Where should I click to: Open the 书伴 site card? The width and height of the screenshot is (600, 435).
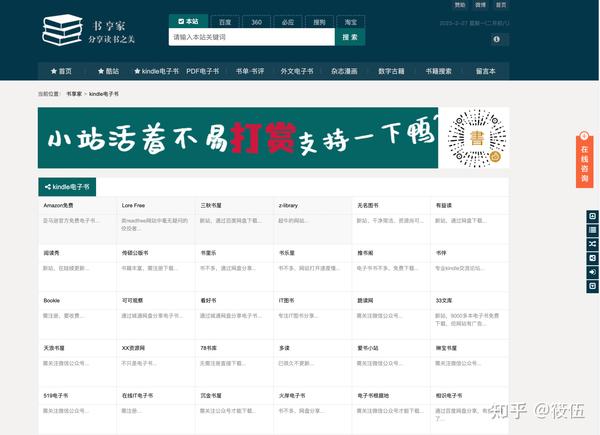click(x=470, y=268)
